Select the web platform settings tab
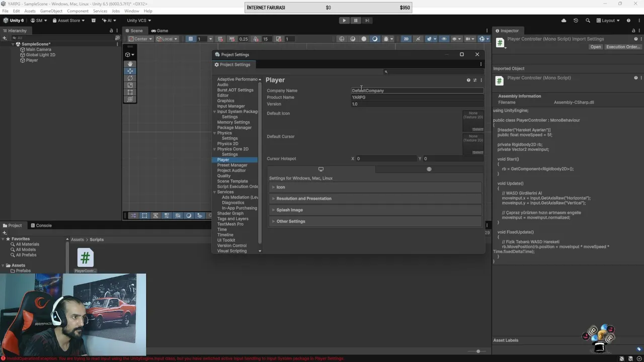644x362 pixels. point(429,169)
